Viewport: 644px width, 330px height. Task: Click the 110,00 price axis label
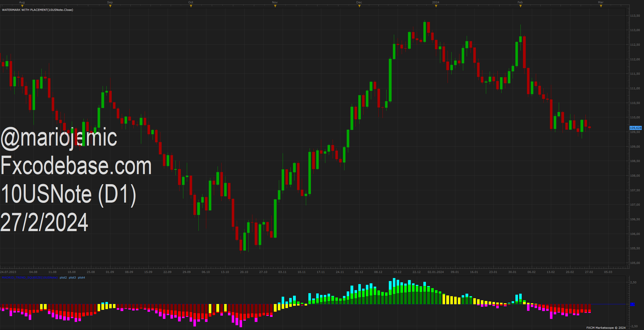(635, 117)
